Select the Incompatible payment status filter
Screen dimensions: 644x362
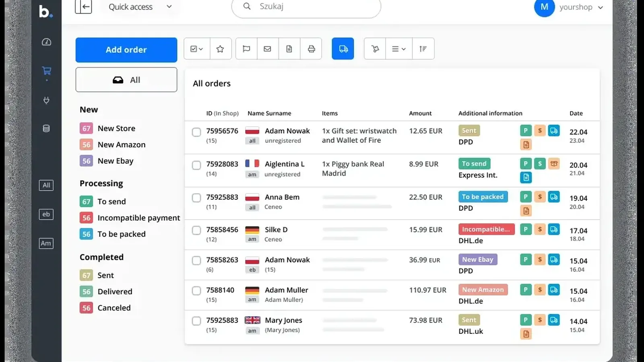tap(130, 218)
